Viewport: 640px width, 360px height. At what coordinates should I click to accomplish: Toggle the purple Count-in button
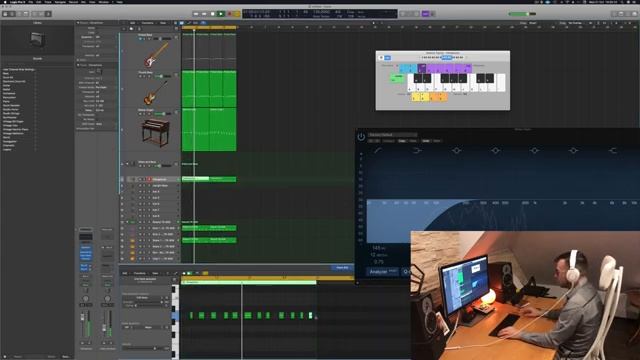click(x=426, y=14)
